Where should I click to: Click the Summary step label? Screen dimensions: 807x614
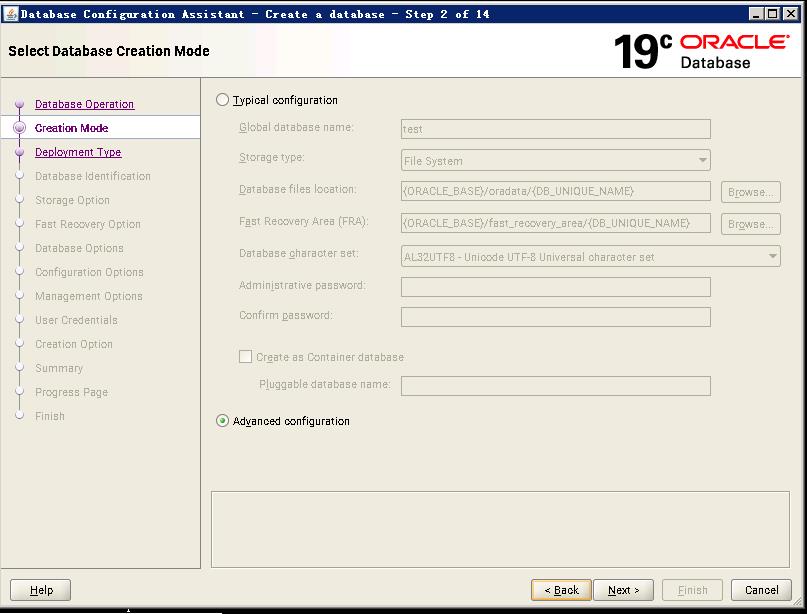[59, 369]
